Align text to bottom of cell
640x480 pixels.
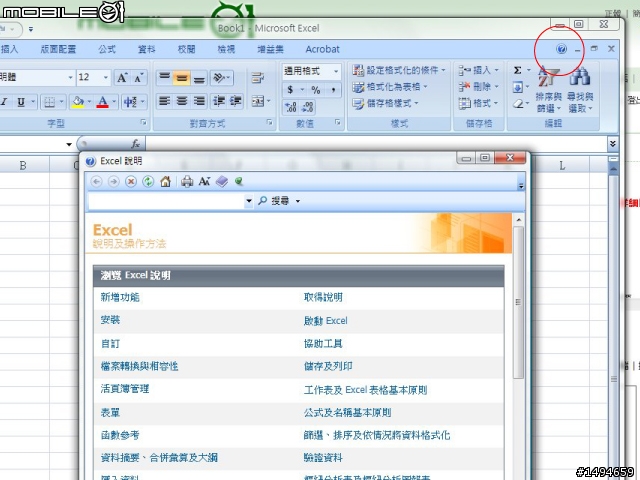pos(199,77)
